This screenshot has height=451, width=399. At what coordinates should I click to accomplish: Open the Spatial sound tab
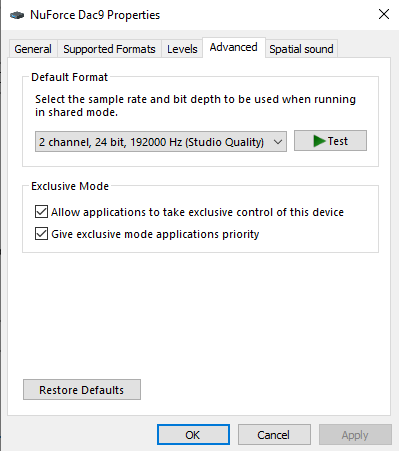301,49
